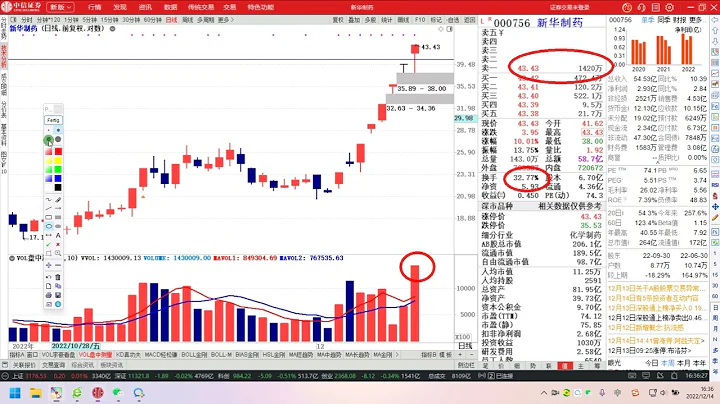Image resolution: width=720 pixels, height=404 pixels.
Task: Open the 指标B indicator selector
Action: (429, 355)
